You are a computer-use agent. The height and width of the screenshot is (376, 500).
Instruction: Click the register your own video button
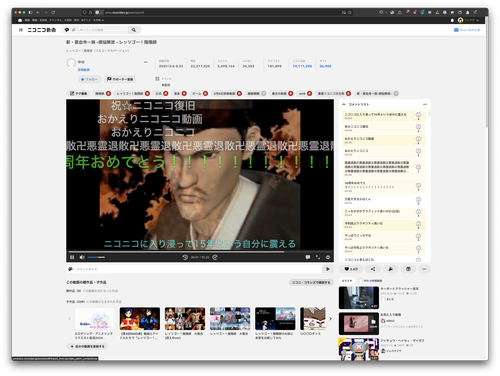87,347
